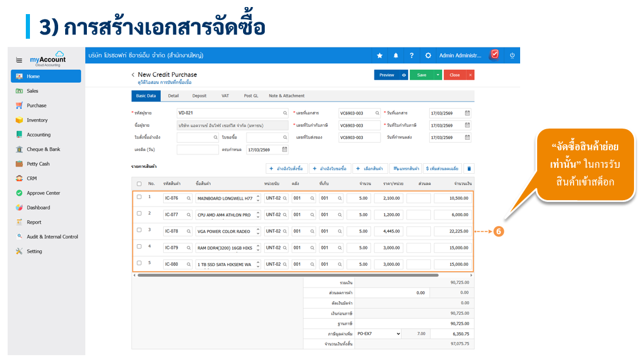Click the power logout icon
This screenshot has width=644, height=361.
coord(512,56)
